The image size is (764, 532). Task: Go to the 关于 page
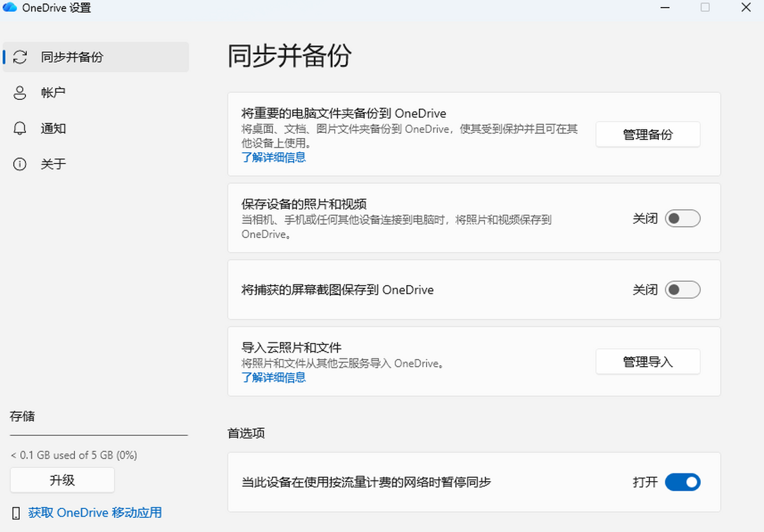click(95, 164)
